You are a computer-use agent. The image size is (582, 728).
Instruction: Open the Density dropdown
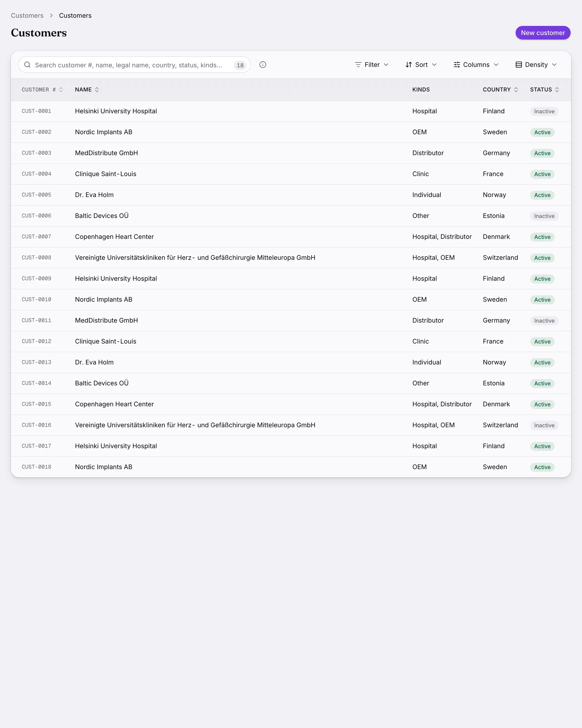[x=536, y=65]
